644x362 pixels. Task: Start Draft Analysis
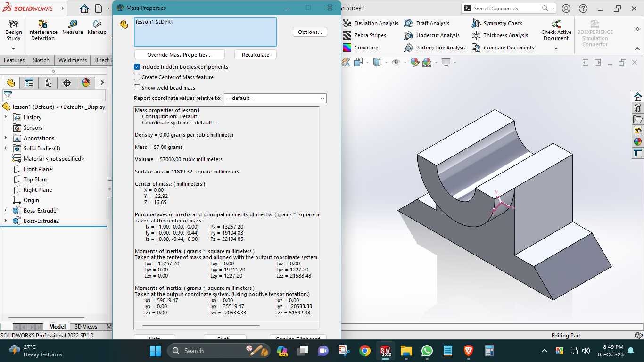pyautogui.click(x=427, y=23)
